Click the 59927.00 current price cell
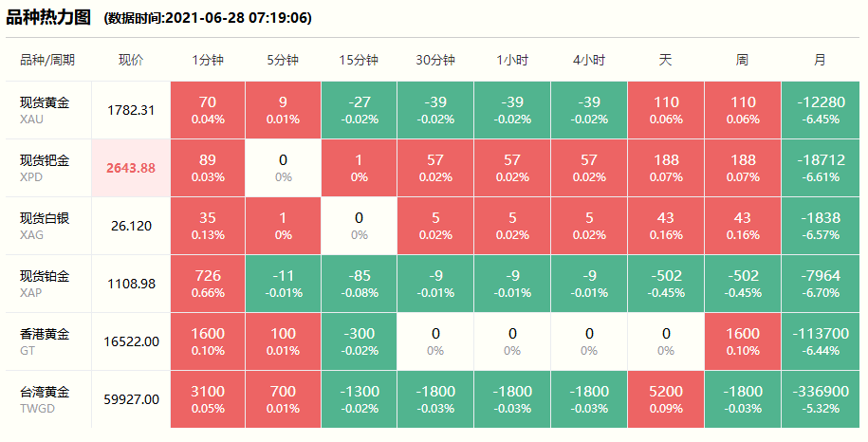Viewport: 868px width, 442px height. 131,399
